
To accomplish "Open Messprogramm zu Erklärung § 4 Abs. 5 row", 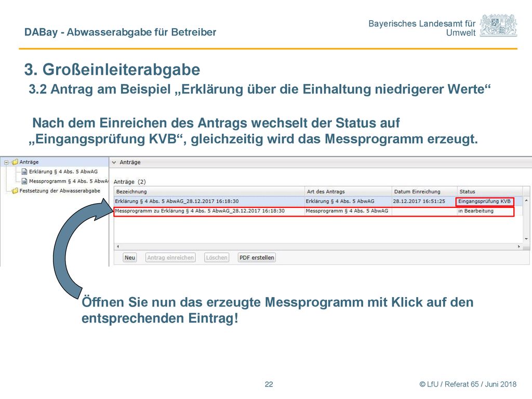I will point(314,211).
